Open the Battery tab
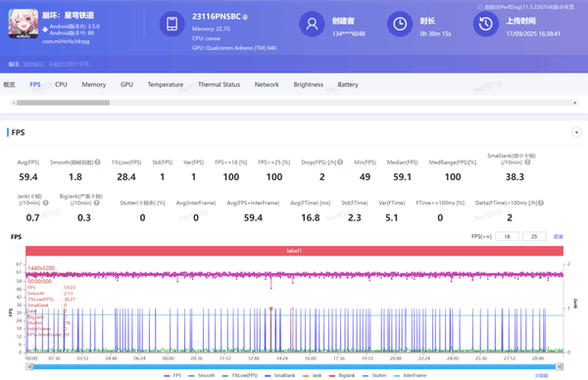The height and width of the screenshot is (380, 588). [x=348, y=84]
